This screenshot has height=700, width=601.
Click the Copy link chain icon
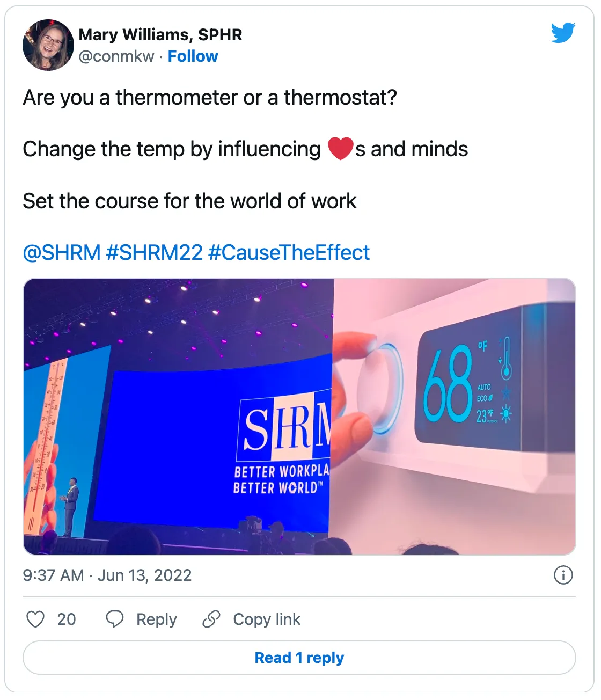pos(211,619)
